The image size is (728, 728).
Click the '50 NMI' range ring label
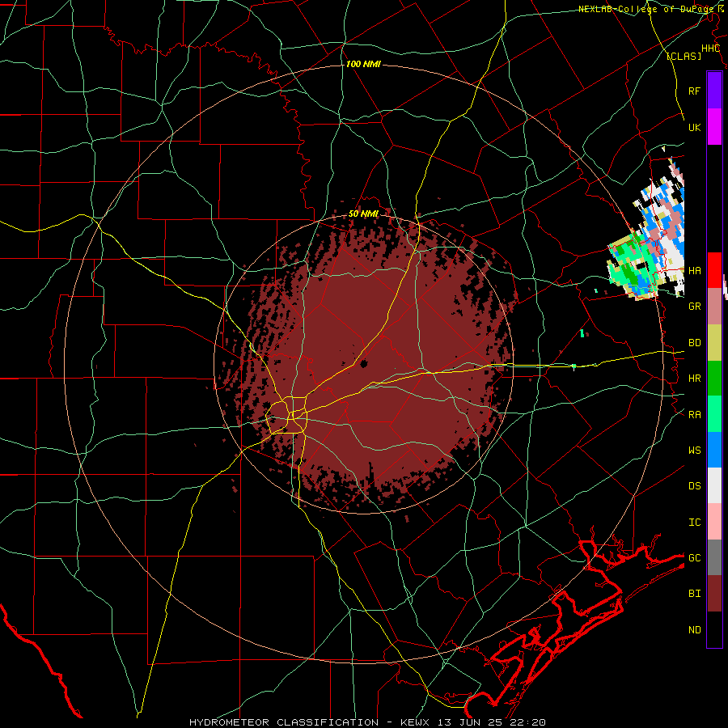click(363, 214)
